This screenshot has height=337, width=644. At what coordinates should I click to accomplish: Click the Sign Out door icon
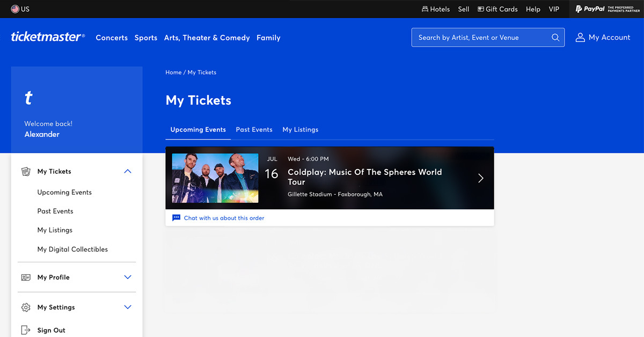pyautogui.click(x=26, y=330)
